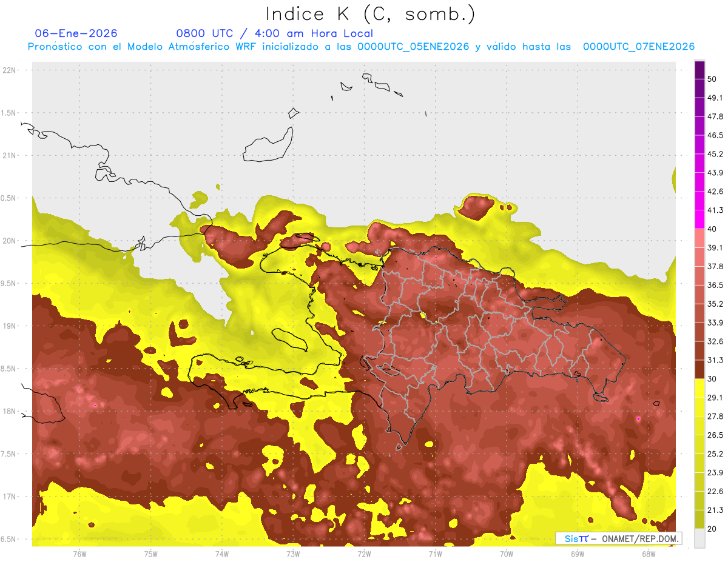
Task: Click the longitude label '73W'
Action: (293, 554)
